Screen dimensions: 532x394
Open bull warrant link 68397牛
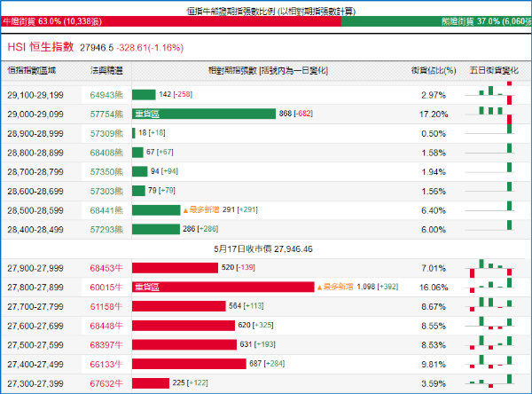tap(106, 344)
